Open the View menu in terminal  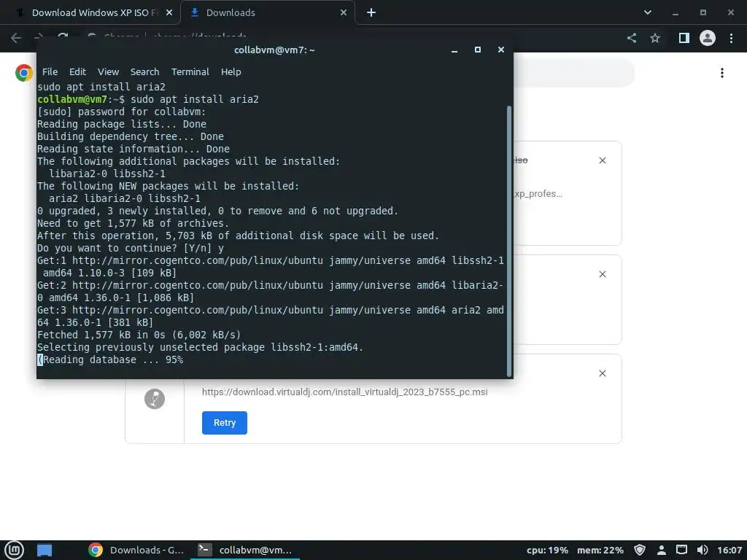(108, 72)
